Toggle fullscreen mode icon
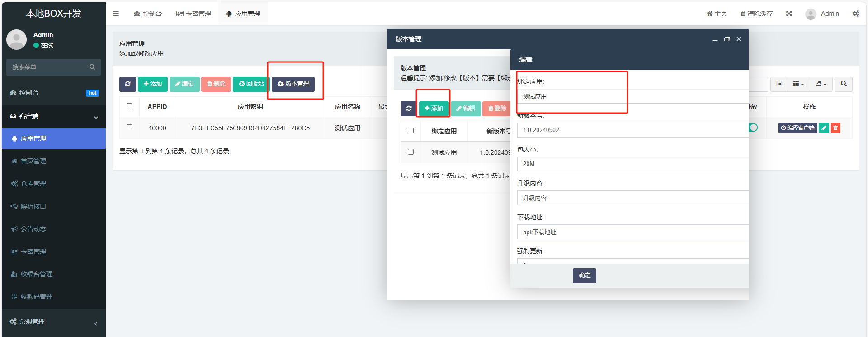This screenshot has height=337, width=868. coord(789,14)
